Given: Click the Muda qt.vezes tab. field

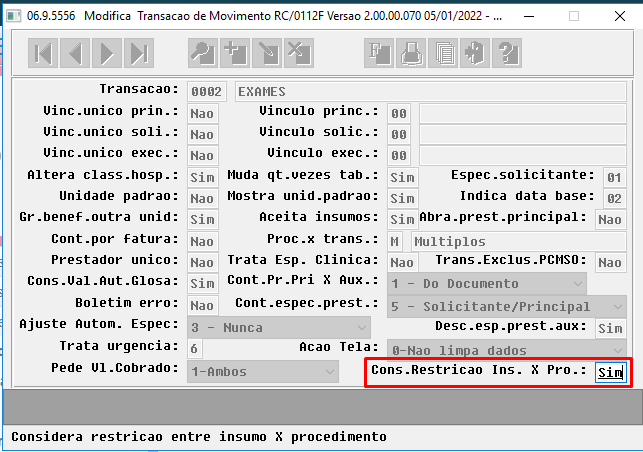Looking at the screenshot, I should 403,178.
